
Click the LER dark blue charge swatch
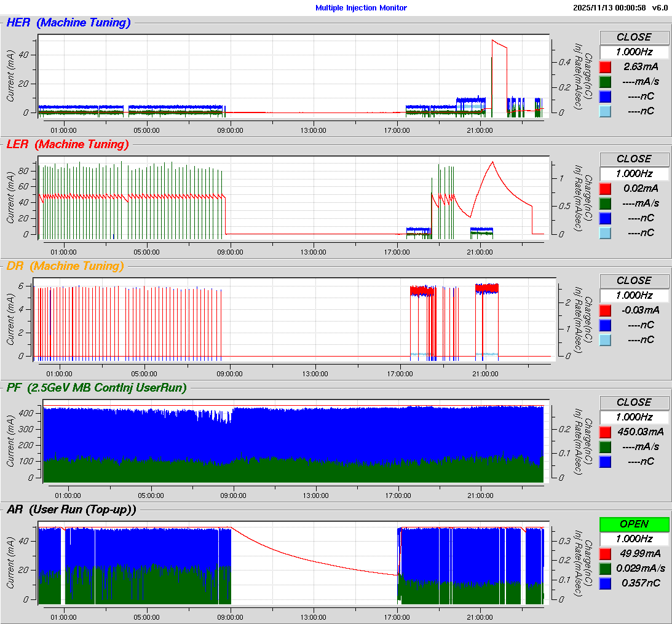pyautogui.click(x=606, y=218)
